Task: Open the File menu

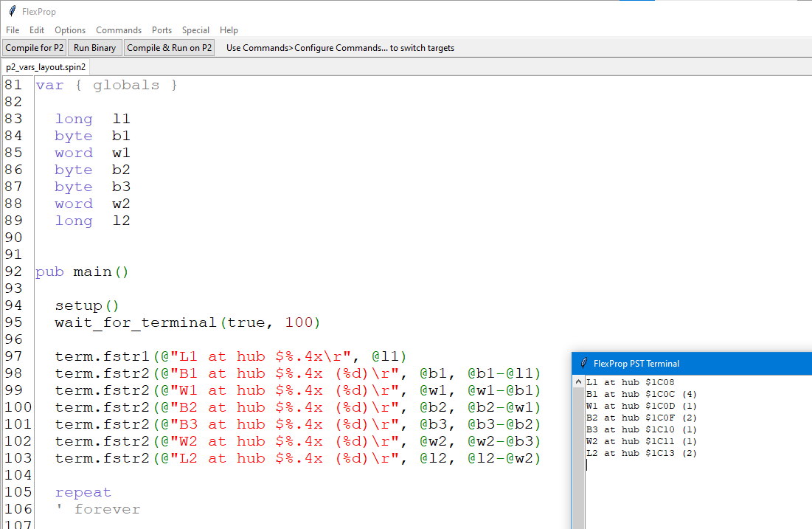Action: [13, 30]
